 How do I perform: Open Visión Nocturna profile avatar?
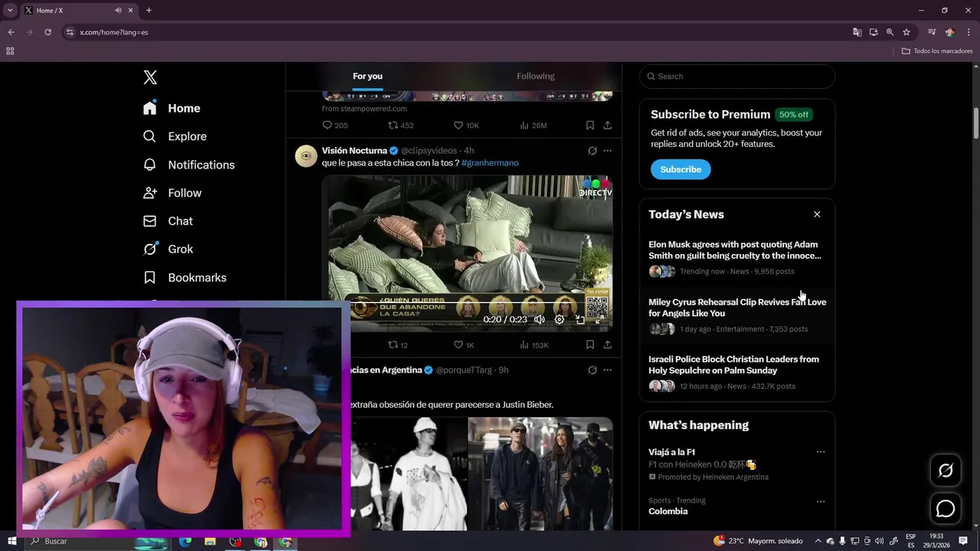[306, 156]
